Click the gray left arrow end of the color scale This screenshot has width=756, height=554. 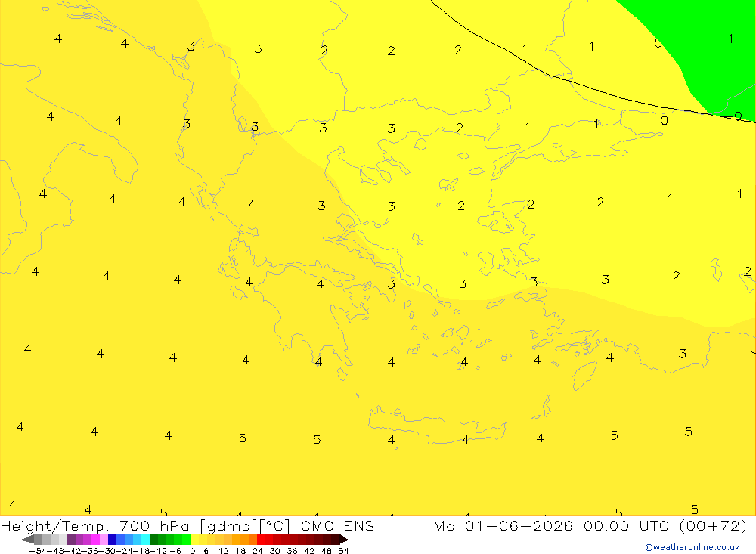point(27,540)
